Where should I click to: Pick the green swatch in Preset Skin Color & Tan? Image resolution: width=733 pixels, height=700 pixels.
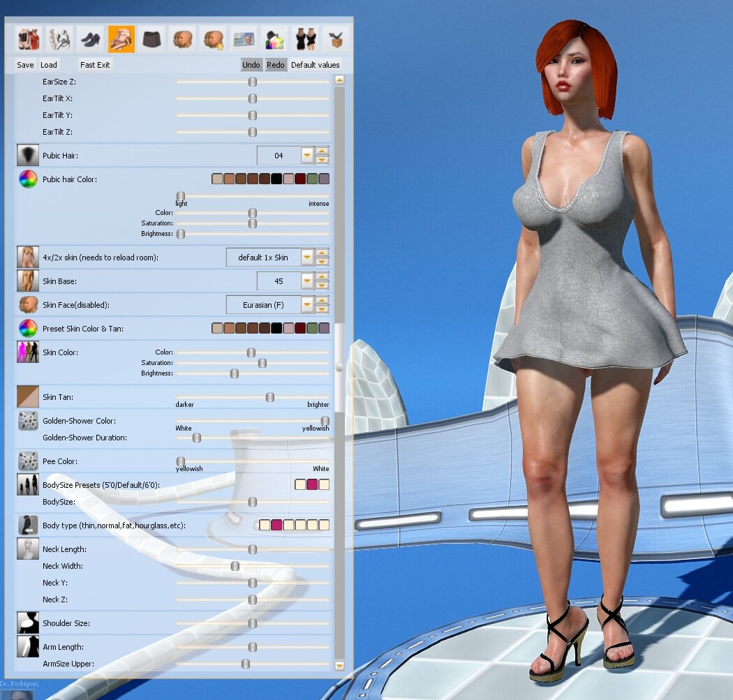[312, 328]
